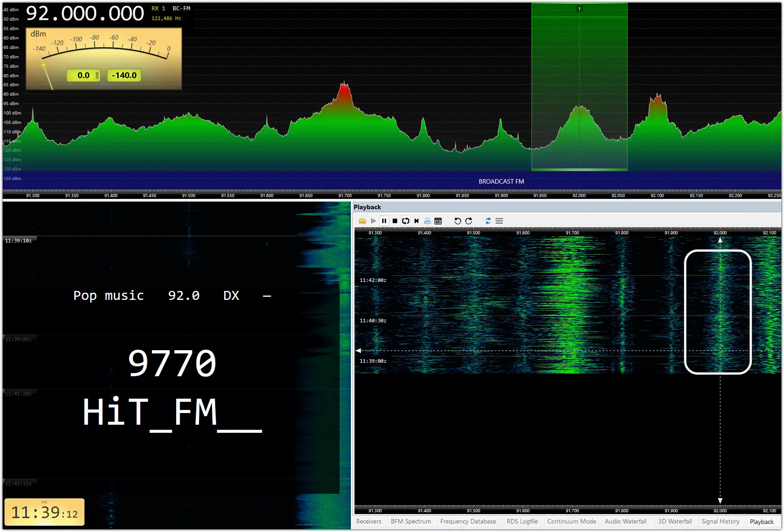Click the 11:39:10z waterfall timestamp
784x532 pixels.
18,241
